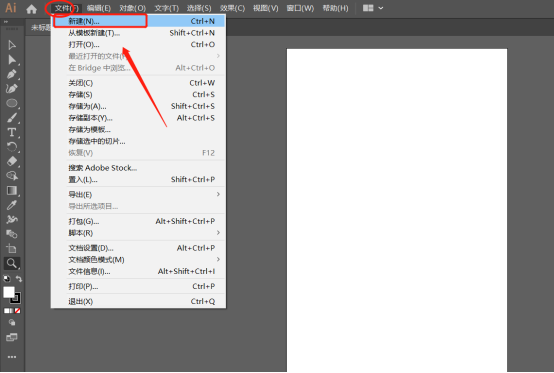
Task: Choose the Ellipse shape tool
Action: (12, 103)
